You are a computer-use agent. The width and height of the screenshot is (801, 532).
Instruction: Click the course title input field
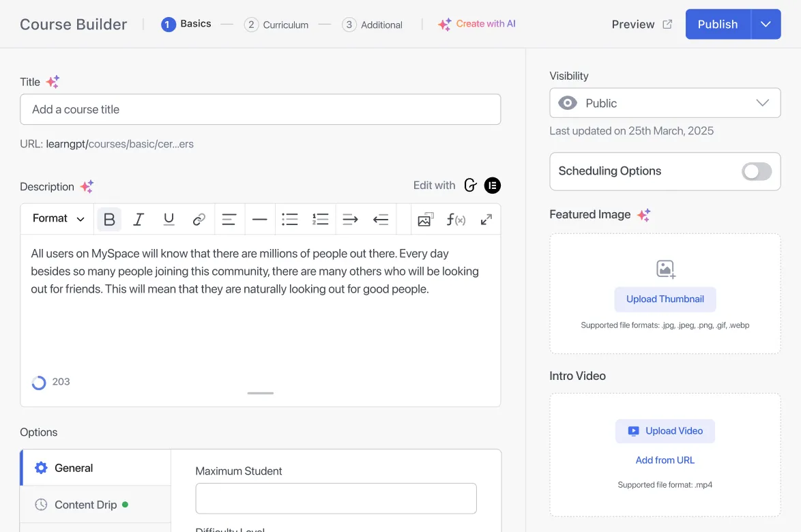click(x=260, y=110)
